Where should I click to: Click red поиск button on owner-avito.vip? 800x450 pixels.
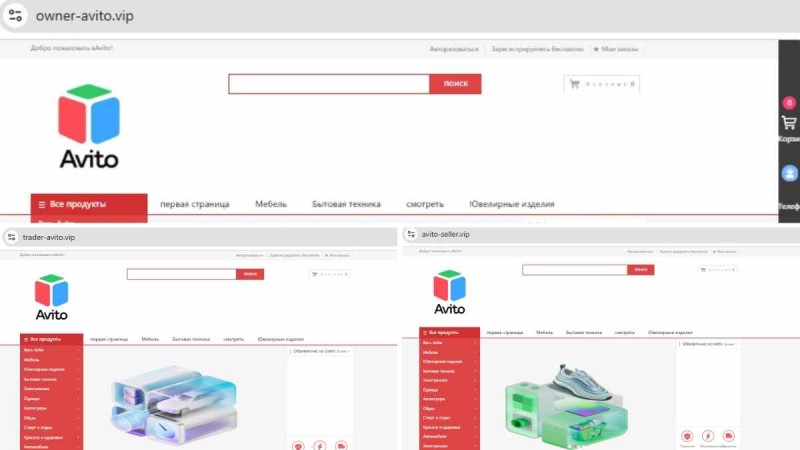[x=455, y=84]
